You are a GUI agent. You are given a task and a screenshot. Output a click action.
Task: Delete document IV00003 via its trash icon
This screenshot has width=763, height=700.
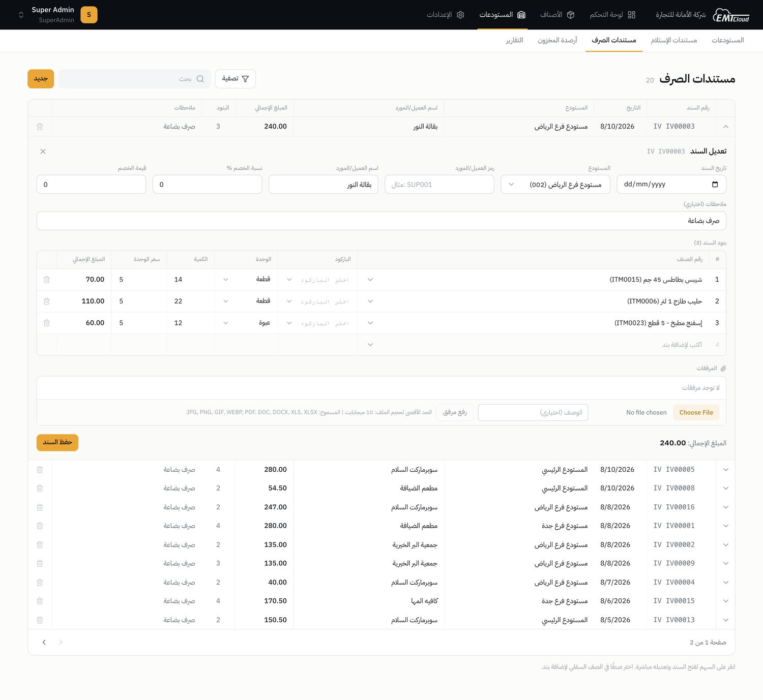[40, 127]
